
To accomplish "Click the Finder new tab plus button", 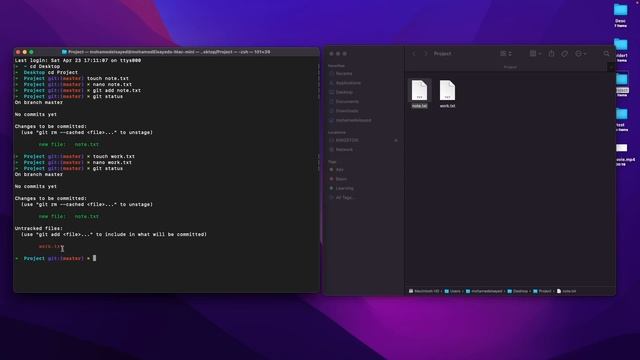I will tap(611, 67).
